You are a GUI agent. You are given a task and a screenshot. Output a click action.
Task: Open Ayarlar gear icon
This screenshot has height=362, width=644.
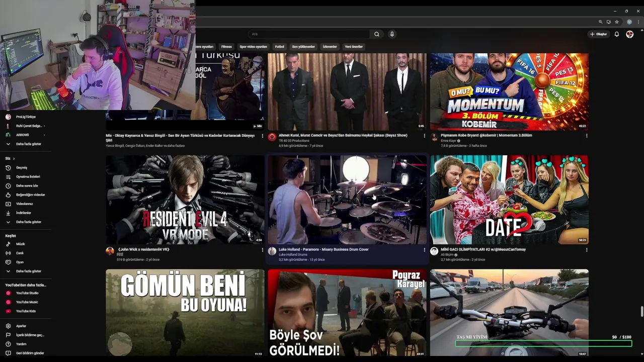point(8,326)
